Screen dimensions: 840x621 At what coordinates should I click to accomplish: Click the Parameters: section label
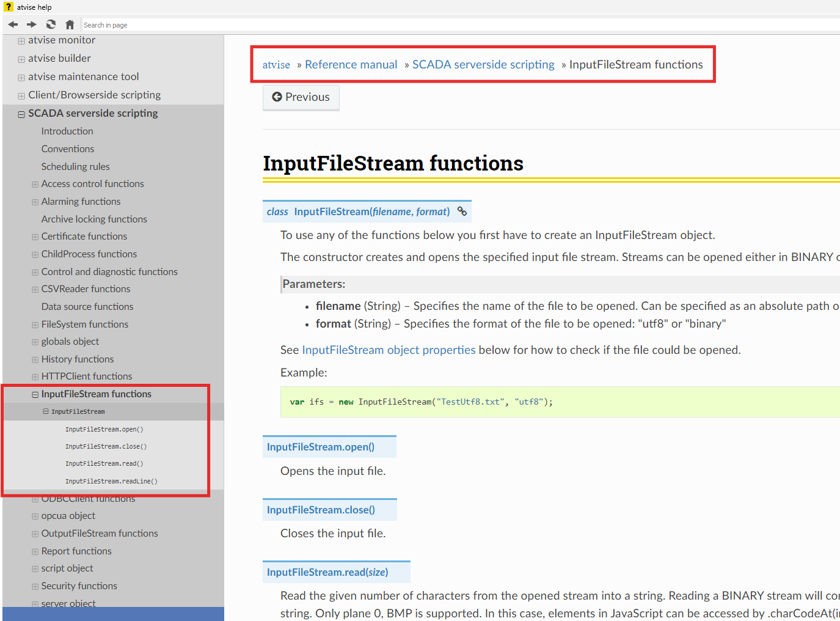click(314, 284)
